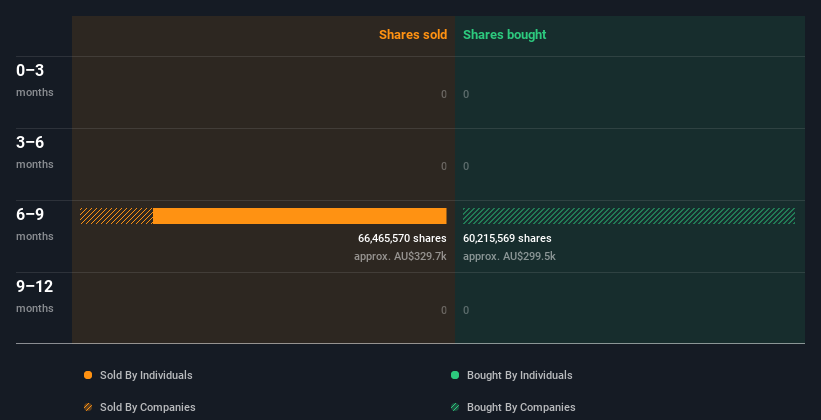Viewport: 821px width, 420px height.
Task: Click the orange Sold By Individuals legend dot
Action: click(x=88, y=375)
